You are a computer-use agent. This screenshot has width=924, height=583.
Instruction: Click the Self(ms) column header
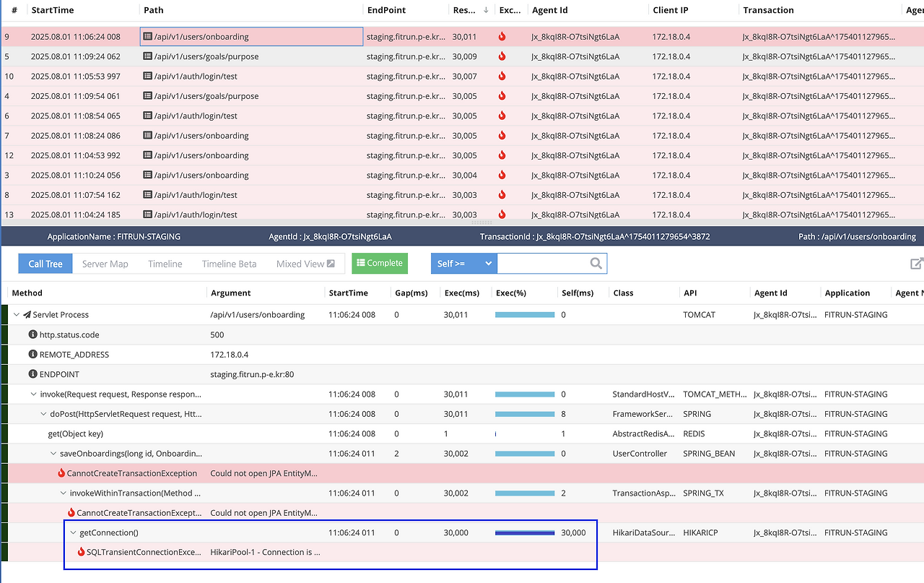[577, 293]
